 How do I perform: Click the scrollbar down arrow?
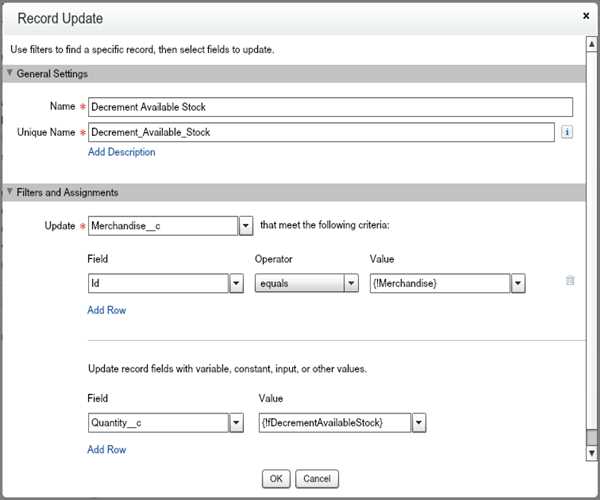click(592, 453)
